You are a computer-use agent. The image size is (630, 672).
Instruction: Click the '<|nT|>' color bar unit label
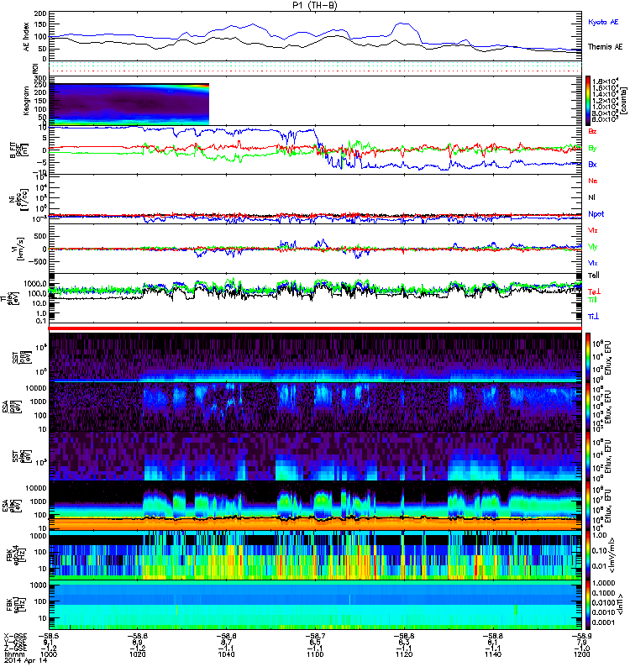[x=619, y=605]
